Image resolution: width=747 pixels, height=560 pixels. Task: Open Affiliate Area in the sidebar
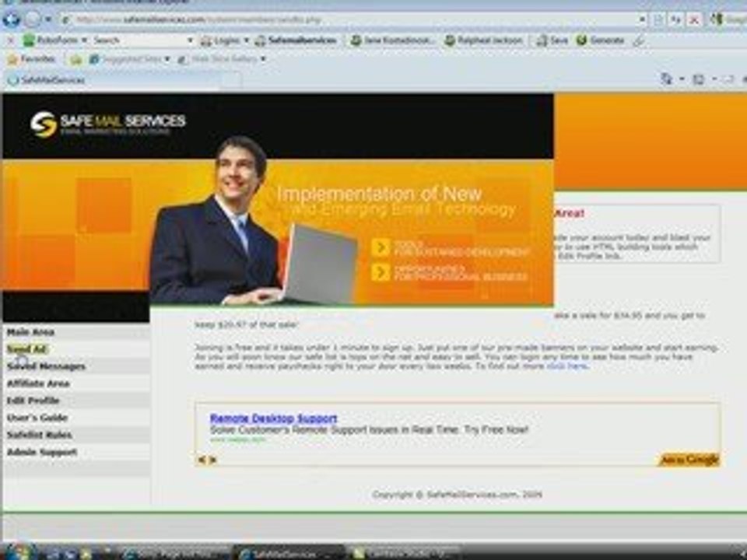click(x=38, y=383)
